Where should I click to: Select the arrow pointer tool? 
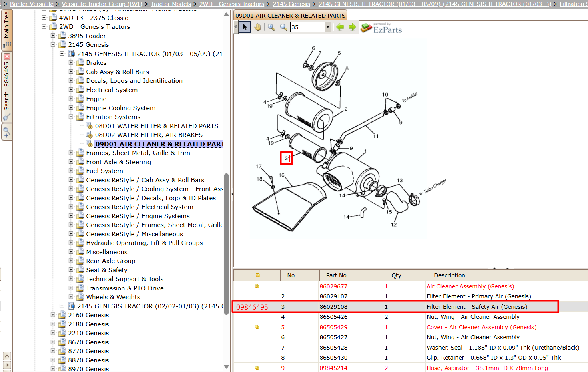click(245, 27)
